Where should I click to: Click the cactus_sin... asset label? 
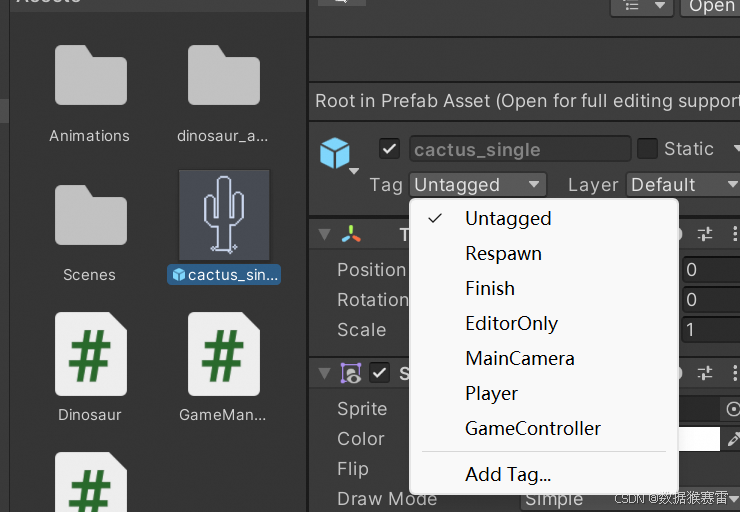click(x=224, y=275)
